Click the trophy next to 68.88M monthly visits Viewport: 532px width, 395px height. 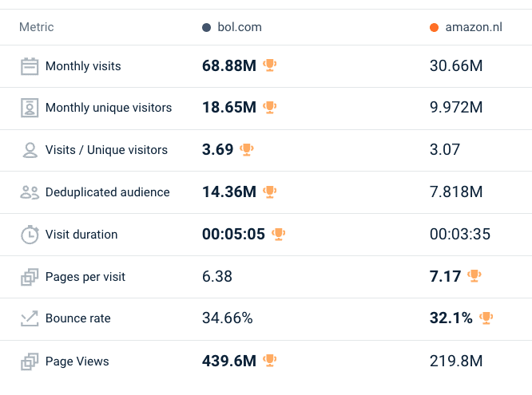click(x=270, y=65)
